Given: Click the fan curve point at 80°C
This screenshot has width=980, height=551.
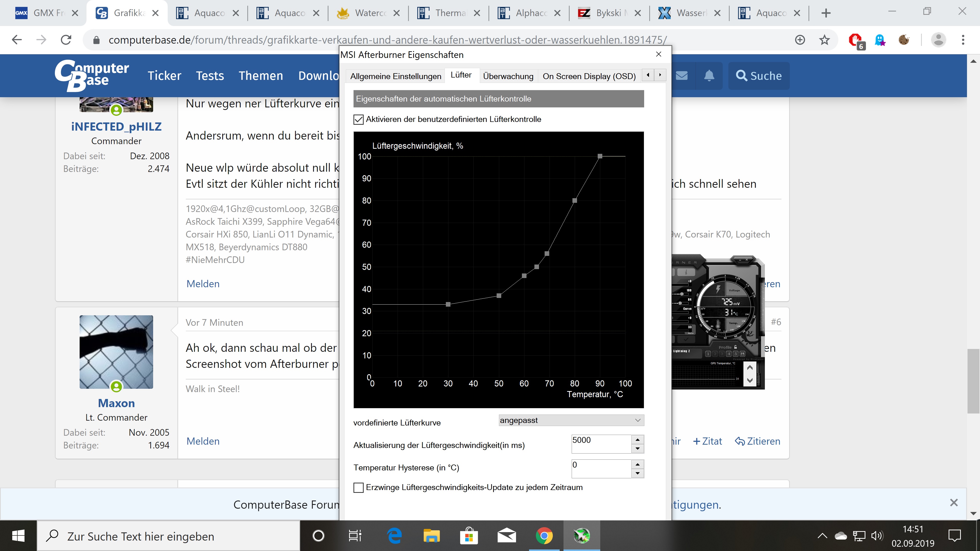Looking at the screenshot, I should tap(574, 201).
